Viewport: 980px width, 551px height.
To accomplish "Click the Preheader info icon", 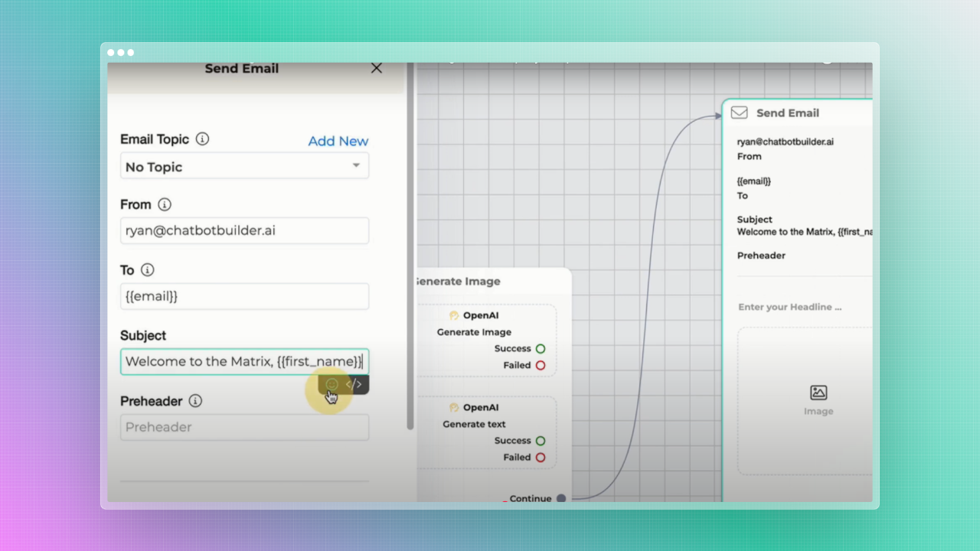I will click(x=195, y=401).
